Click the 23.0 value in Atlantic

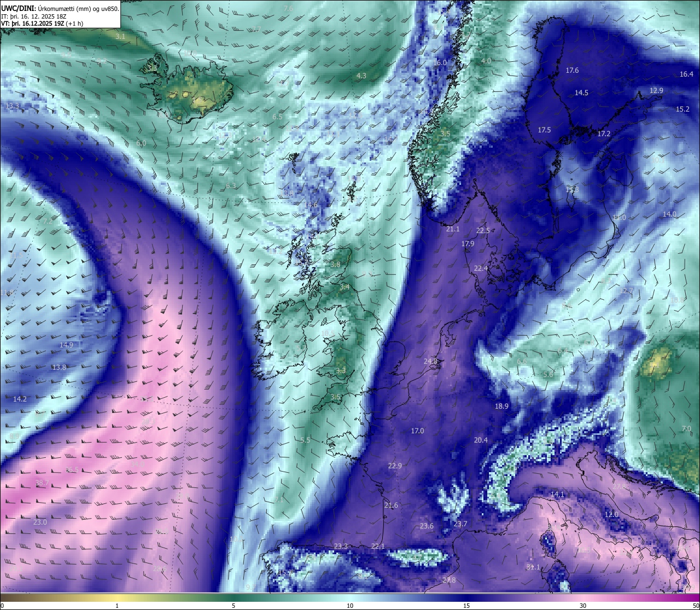pos(40,522)
